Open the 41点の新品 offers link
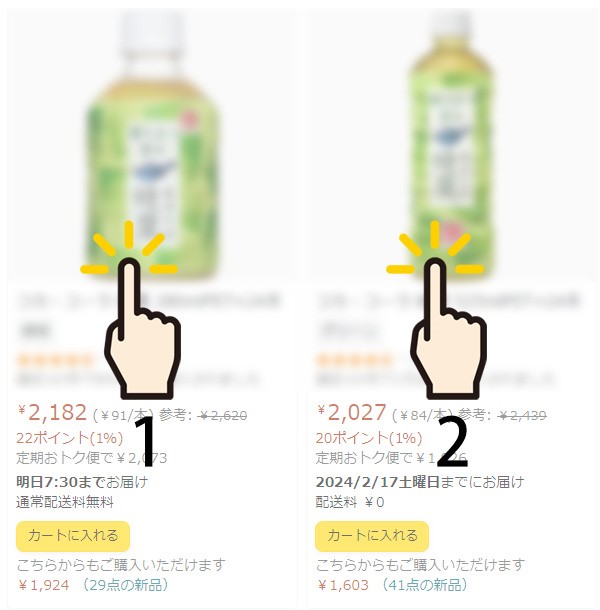Screen dimensions: 600x610 click(x=425, y=585)
